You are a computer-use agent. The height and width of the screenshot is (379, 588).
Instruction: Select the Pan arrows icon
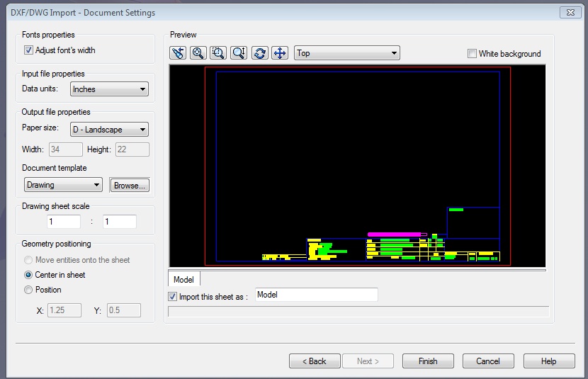[x=280, y=53]
